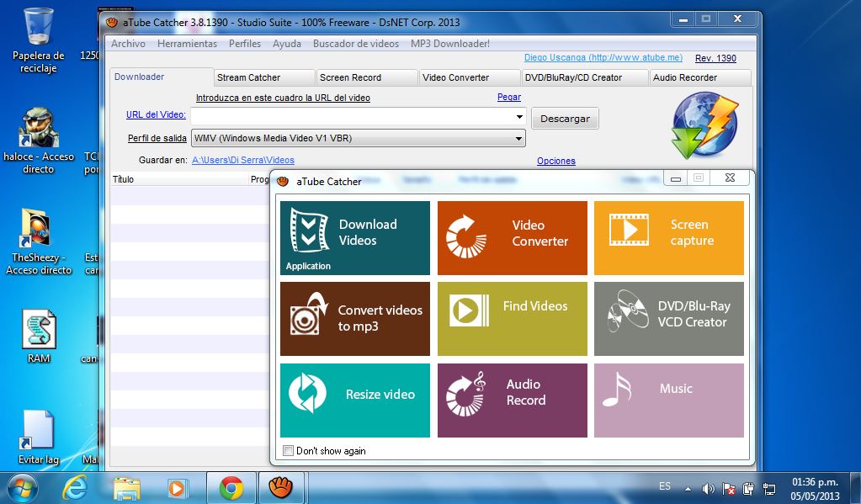
Task: Switch to the Screen Record tab
Action: point(367,77)
